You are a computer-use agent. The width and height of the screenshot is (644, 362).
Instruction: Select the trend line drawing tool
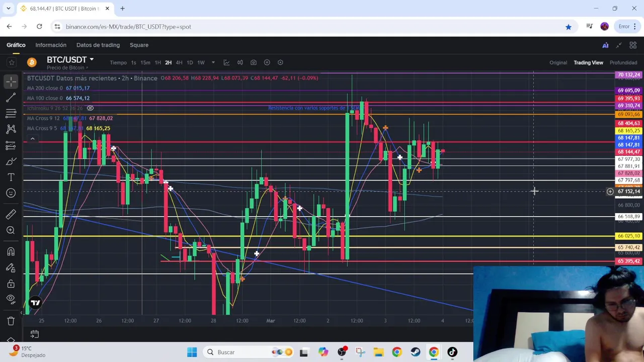point(11,97)
